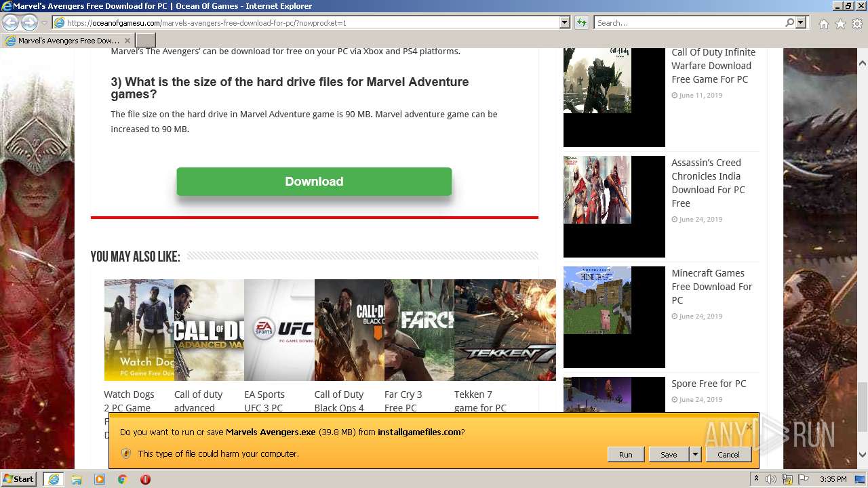Go back with the Back arrow
Screen dimensions: 868x488
pyautogui.click(x=12, y=22)
